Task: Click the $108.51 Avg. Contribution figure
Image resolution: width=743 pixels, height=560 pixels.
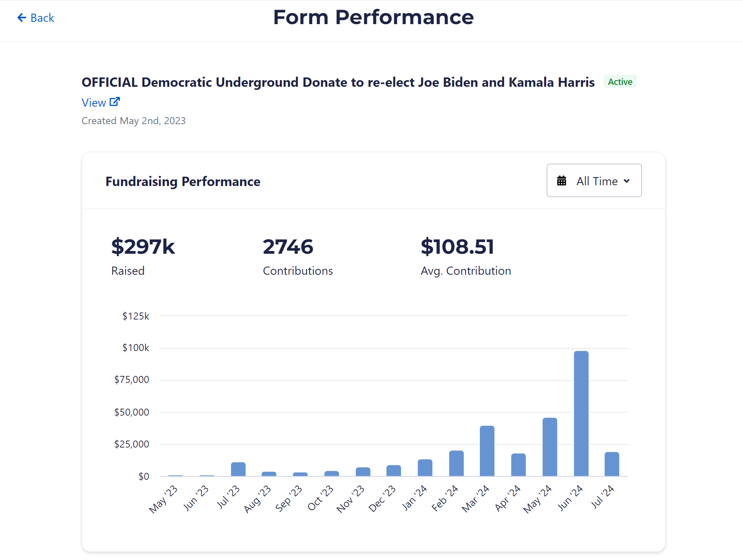Action: click(457, 247)
